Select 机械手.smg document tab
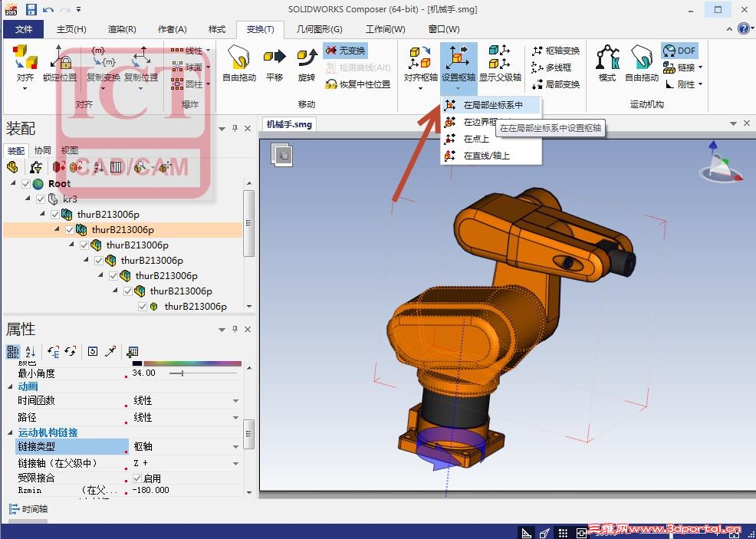 [289, 124]
